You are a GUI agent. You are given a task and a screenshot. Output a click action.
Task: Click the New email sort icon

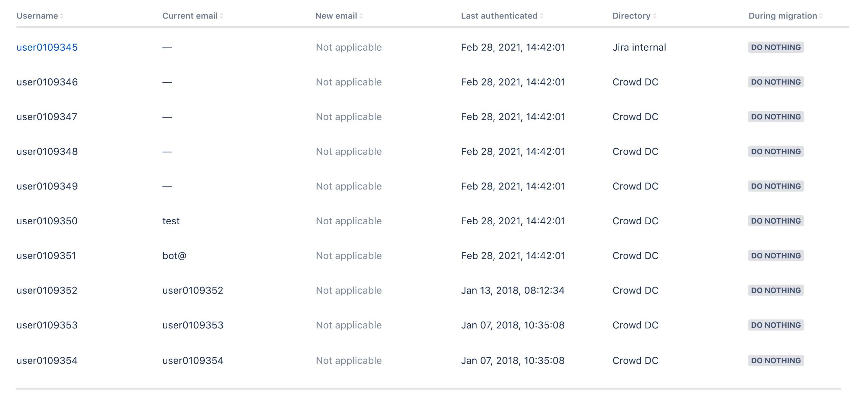pyautogui.click(x=362, y=16)
